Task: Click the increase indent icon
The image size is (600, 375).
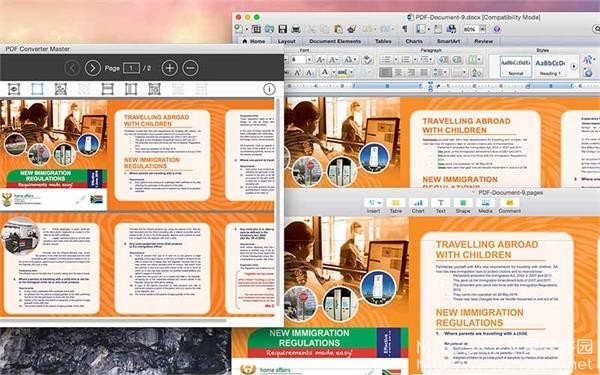Action: [x=457, y=60]
